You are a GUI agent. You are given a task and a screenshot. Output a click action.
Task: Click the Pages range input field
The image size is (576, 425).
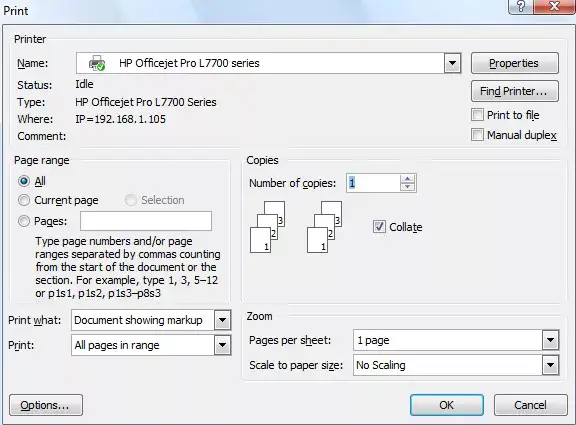[x=146, y=221]
